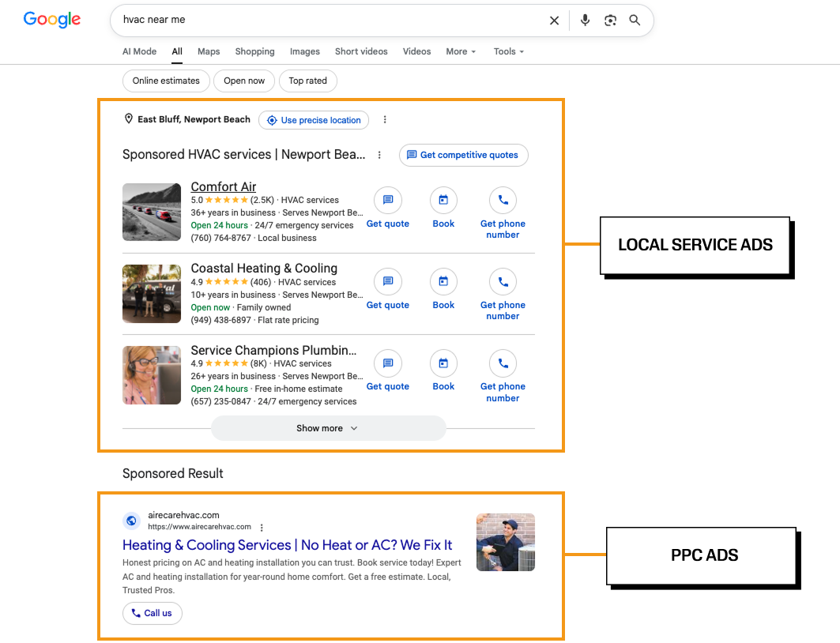Click Coastal Heating Get quote label

pyautogui.click(x=388, y=305)
